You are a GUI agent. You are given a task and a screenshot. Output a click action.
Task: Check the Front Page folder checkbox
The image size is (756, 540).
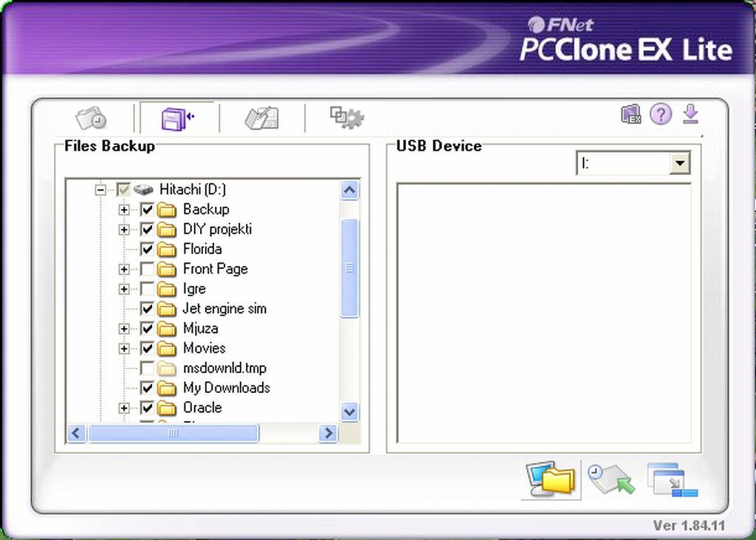(147, 269)
